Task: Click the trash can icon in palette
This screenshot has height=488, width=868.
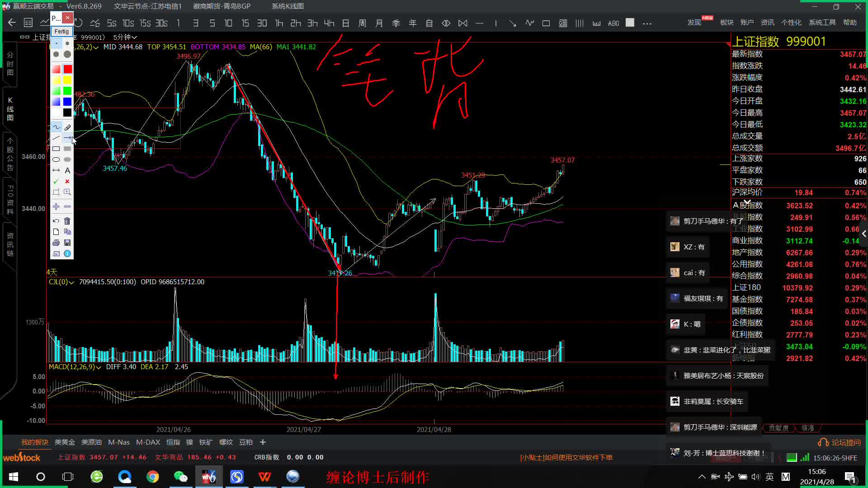Action: click(x=67, y=221)
